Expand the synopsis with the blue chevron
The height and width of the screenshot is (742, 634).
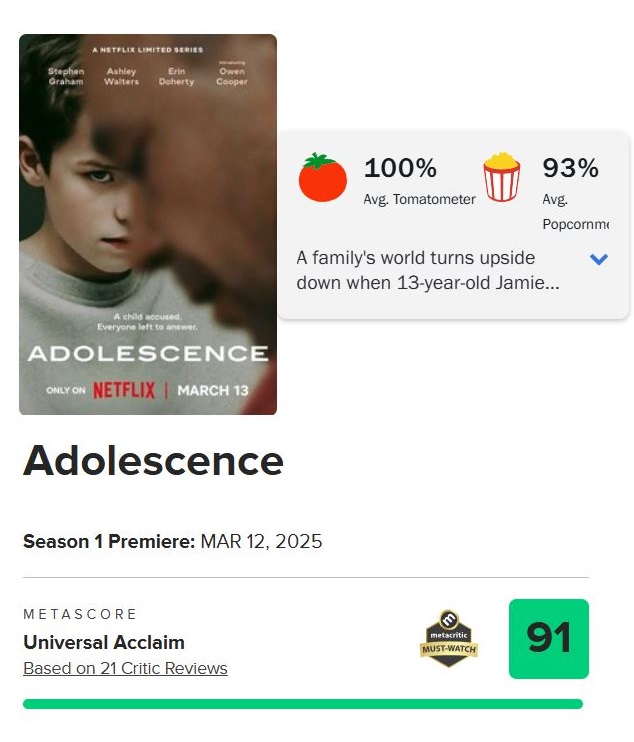pyautogui.click(x=599, y=259)
